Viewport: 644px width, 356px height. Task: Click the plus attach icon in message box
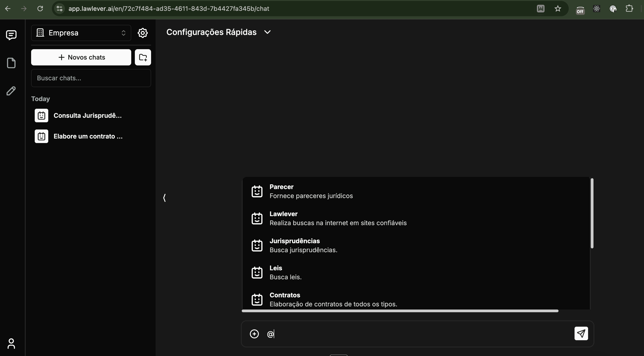pos(254,334)
